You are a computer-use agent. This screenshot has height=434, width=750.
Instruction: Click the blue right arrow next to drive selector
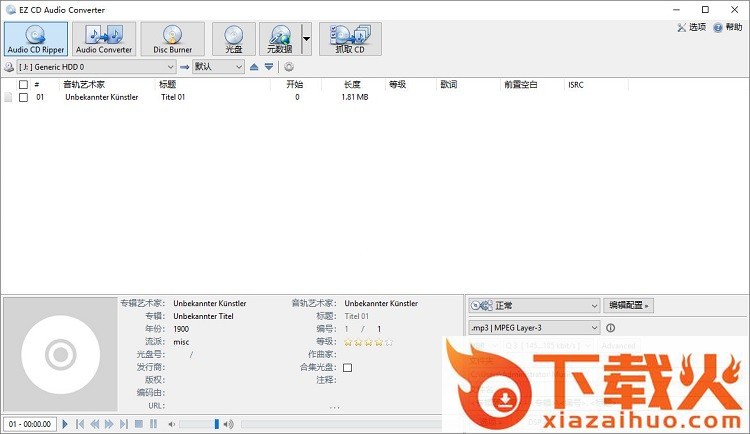pos(184,67)
